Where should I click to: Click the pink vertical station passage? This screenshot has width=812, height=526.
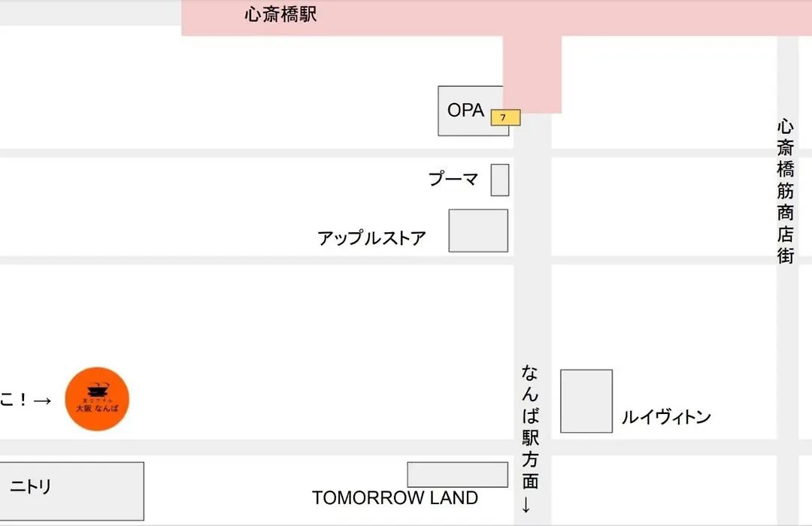pyautogui.click(x=532, y=74)
